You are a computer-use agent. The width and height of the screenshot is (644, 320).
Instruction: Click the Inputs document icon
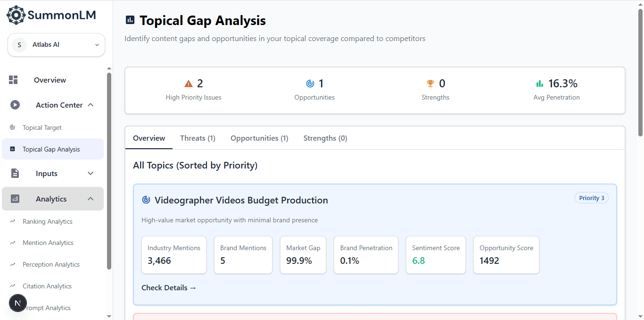click(x=15, y=173)
